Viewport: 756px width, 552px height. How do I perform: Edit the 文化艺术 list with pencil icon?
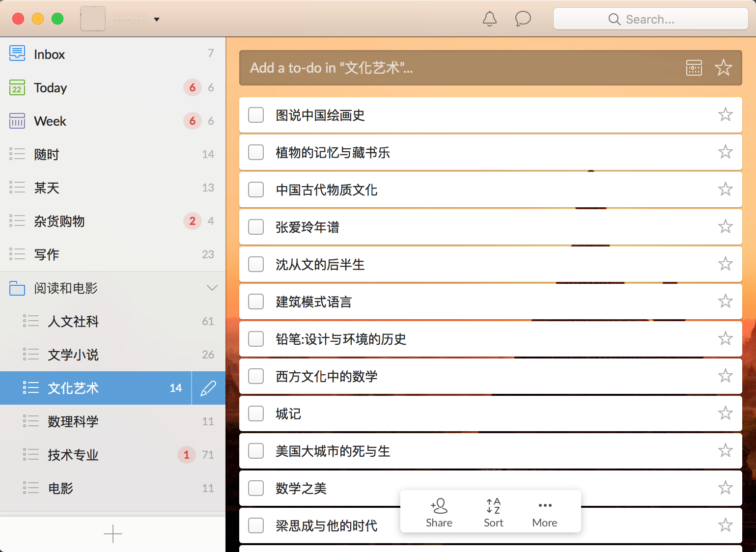click(x=208, y=388)
